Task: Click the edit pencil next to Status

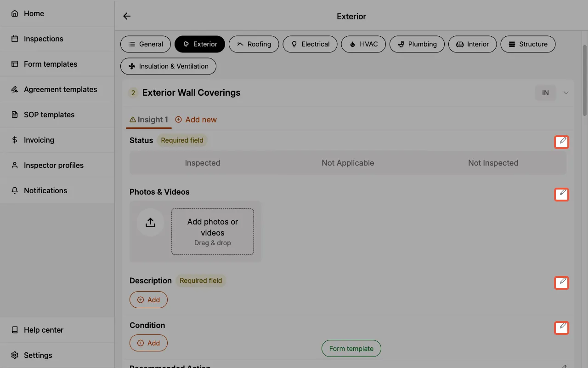Action: coord(561,142)
